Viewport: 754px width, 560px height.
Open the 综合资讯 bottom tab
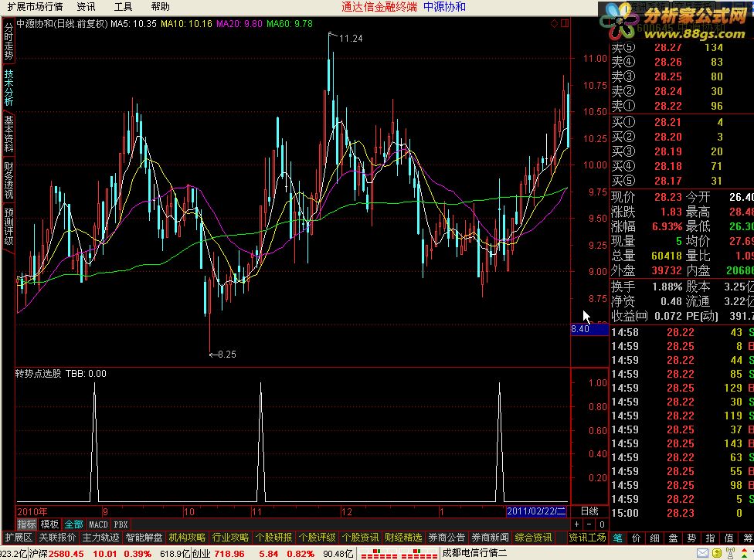(x=533, y=538)
